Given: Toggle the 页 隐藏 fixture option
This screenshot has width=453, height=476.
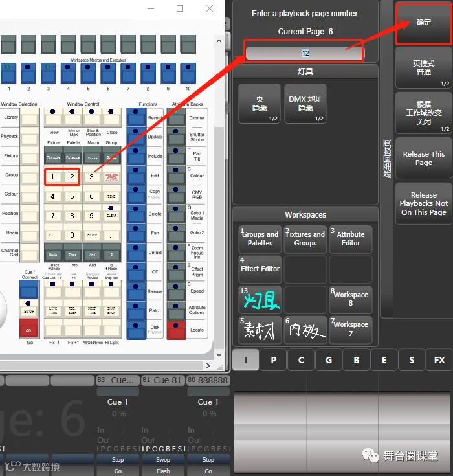Looking at the screenshot, I should (x=260, y=104).
